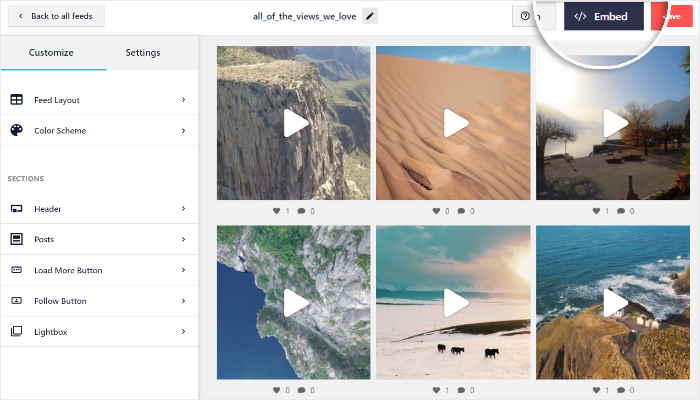The image size is (700, 400).
Task: Play the aerial rocky coast video
Action: [x=296, y=303]
